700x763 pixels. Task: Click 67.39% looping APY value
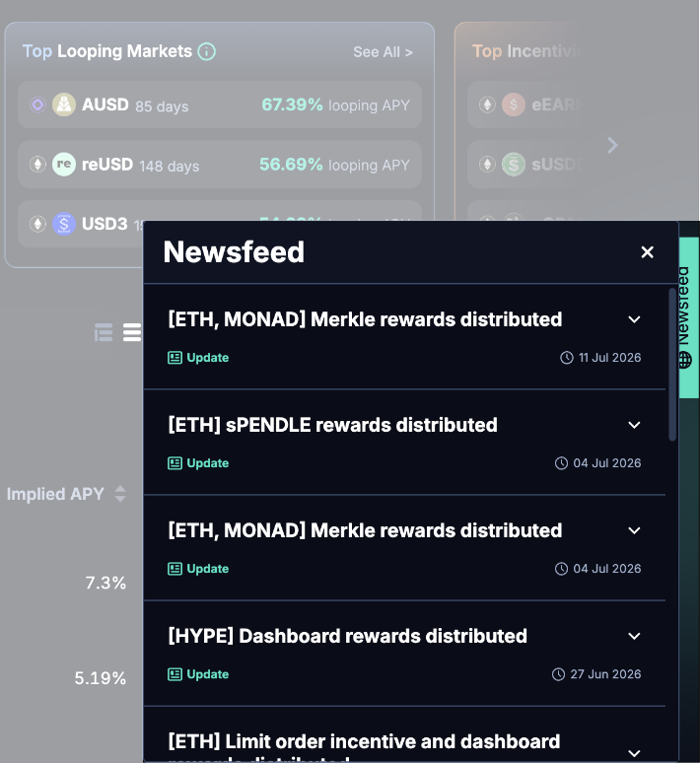(x=292, y=104)
